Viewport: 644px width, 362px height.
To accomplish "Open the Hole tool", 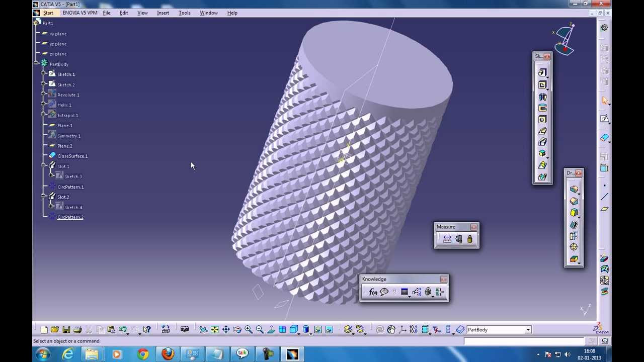I will click(x=542, y=119).
